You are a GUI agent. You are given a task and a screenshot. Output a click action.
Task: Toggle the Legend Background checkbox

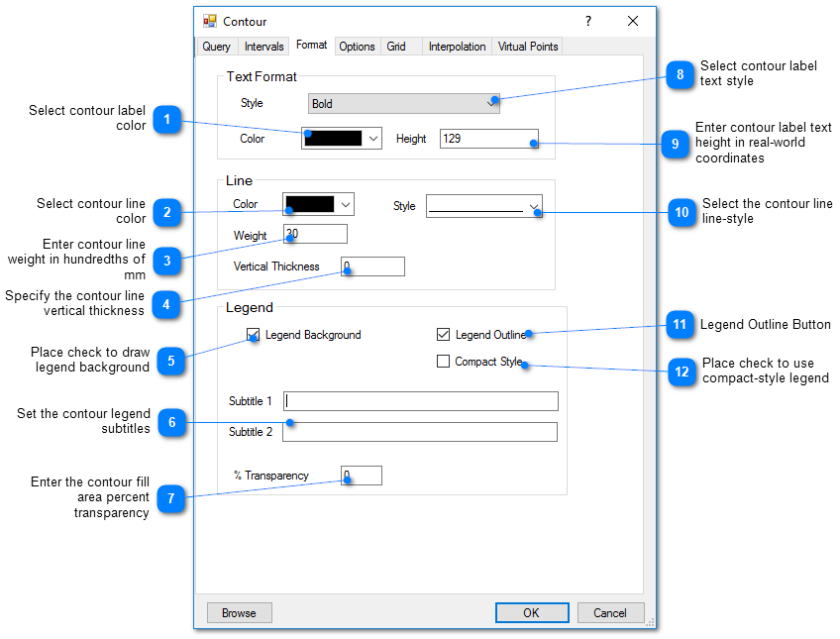[x=254, y=335]
